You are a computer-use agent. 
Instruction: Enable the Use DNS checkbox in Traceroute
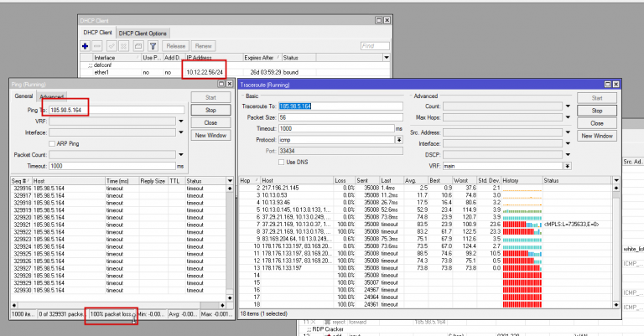[x=282, y=162]
